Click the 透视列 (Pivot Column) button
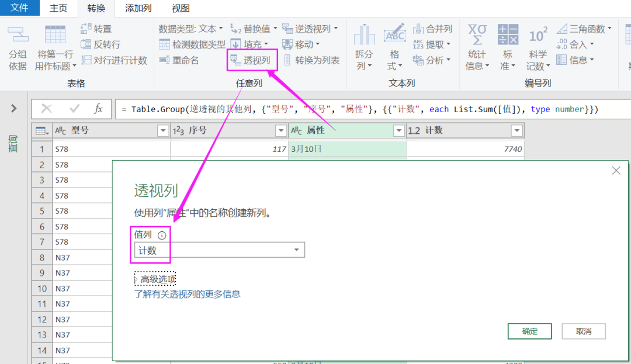The height and width of the screenshot is (364, 631). coord(250,60)
